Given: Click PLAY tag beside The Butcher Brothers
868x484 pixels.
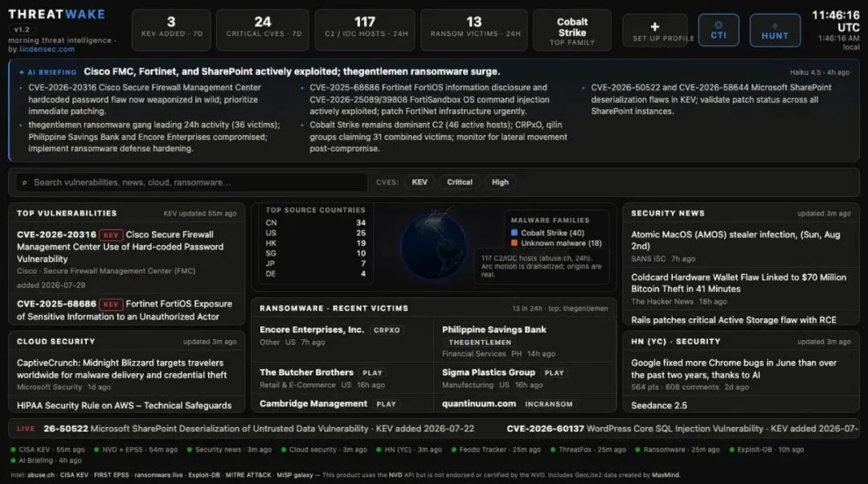Looking at the screenshot, I should click(x=372, y=373).
